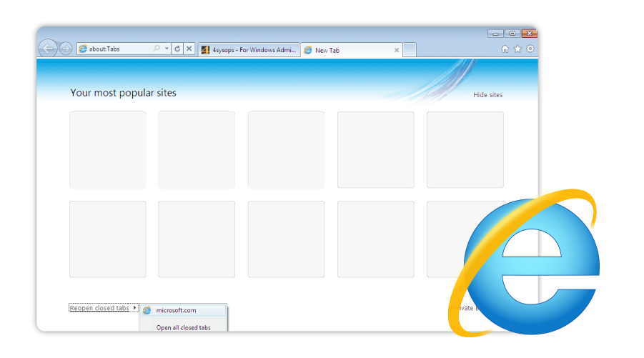Open the address bar autocomplete dropdown arrow
The image size is (644, 358).
coord(167,49)
